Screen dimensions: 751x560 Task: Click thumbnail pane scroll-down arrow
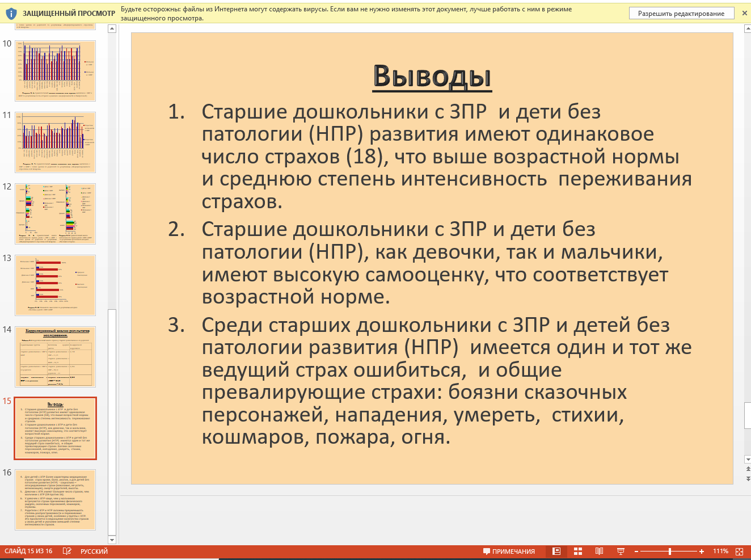click(x=112, y=540)
